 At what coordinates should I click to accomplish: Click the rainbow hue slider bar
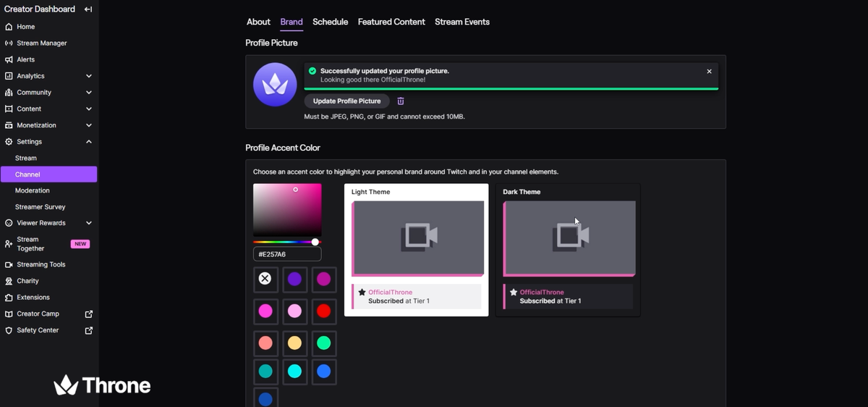click(x=287, y=242)
